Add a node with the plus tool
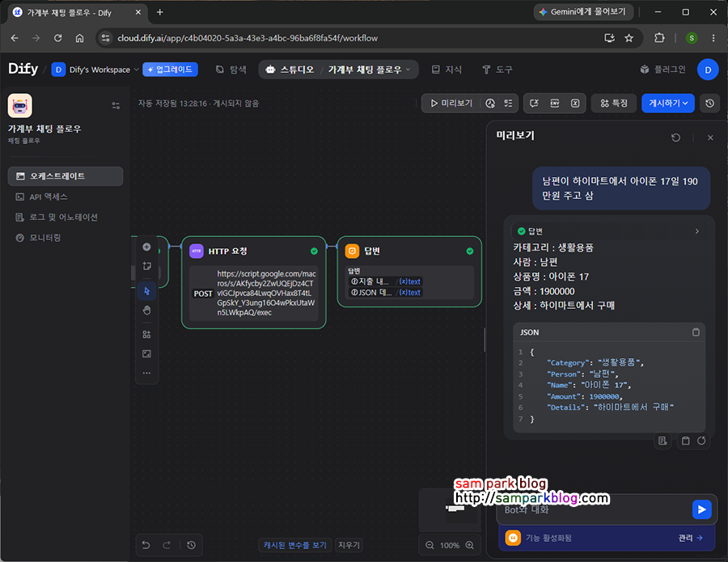Screen dimensions: 728x562 coord(146,247)
